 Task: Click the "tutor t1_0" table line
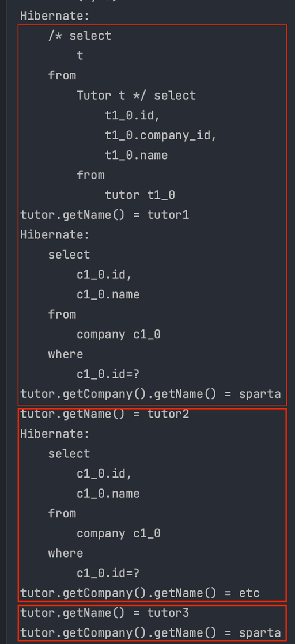pyautogui.click(x=139, y=195)
